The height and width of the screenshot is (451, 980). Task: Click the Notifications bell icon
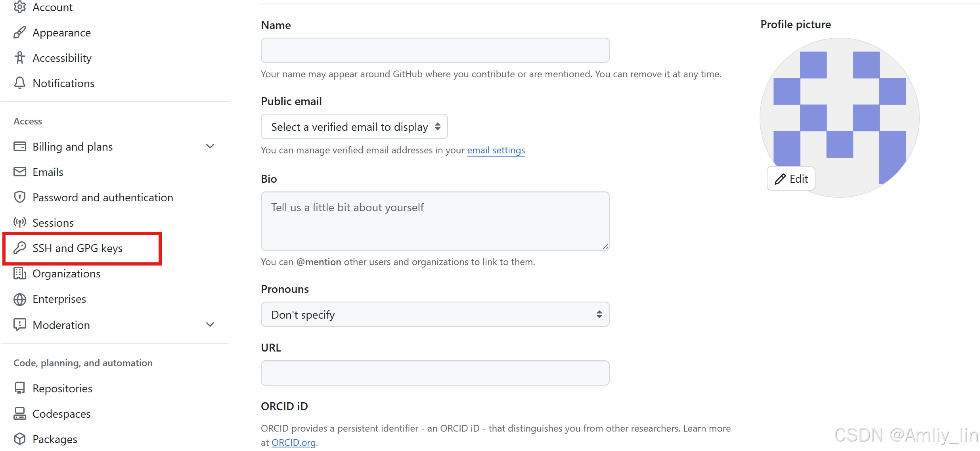[x=19, y=83]
